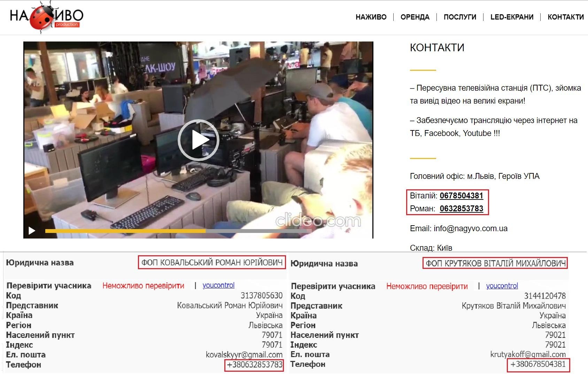Open the ОРЕНДА menu item
Screen dimensions: 588x378
tap(415, 17)
